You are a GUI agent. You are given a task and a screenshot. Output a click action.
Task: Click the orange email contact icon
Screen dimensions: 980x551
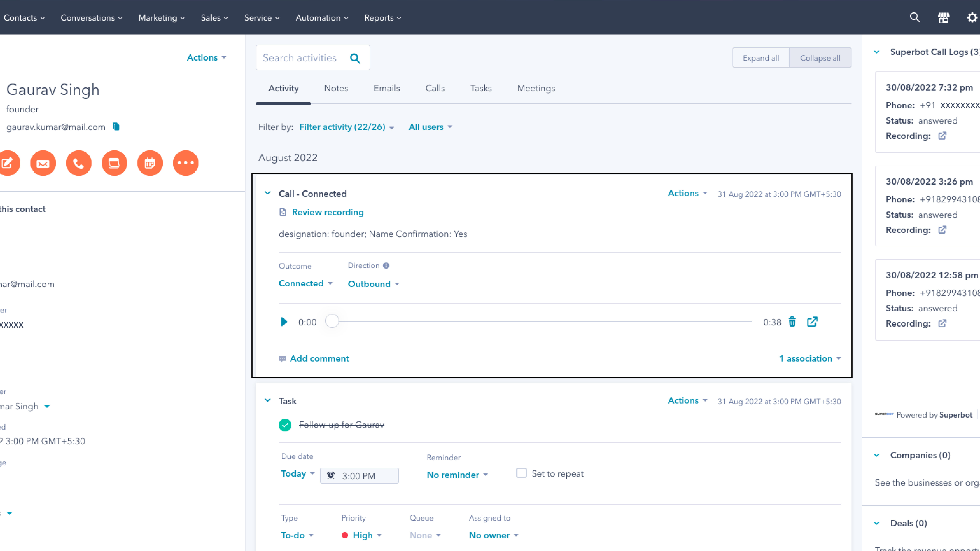43,163
